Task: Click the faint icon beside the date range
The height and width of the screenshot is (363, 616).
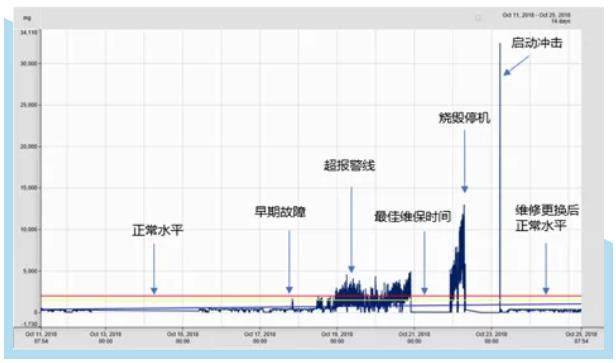Action: pyautogui.click(x=478, y=18)
